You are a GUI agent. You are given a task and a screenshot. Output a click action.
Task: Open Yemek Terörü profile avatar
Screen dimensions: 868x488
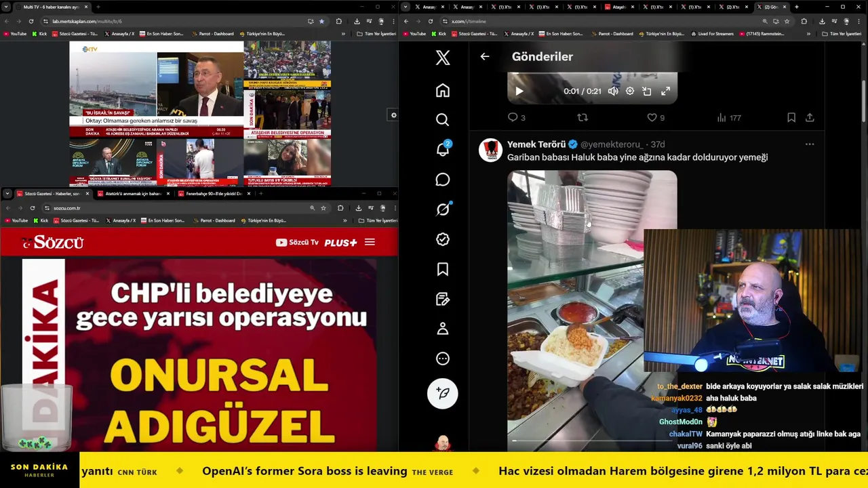[490, 150]
